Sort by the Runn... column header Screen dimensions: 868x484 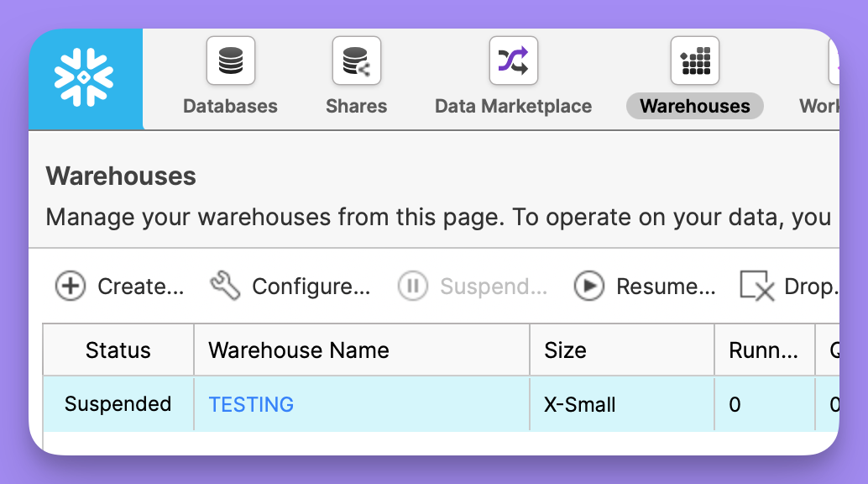[x=765, y=350]
